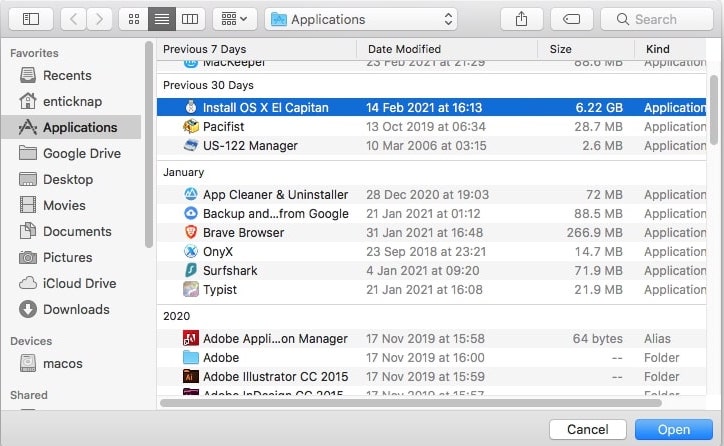724x446 pixels.
Task: Open the enticknap home folder
Action: pyautogui.click(x=71, y=101)
